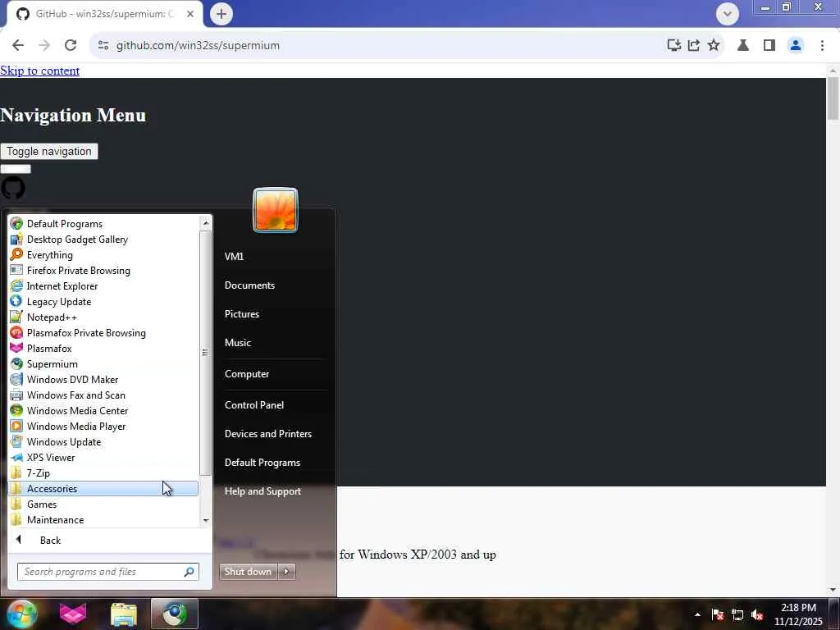Open a new browser tab
Screen dimensions: 840x630
221,14
